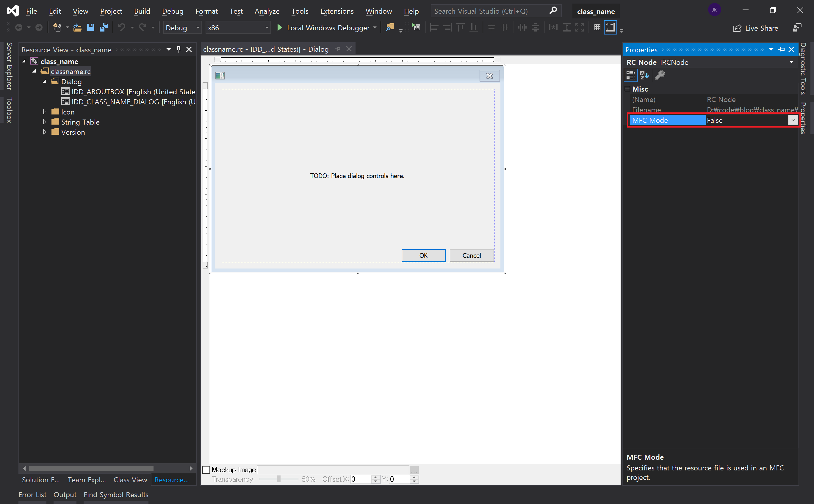Click the Save All toolbar icon
814x504 pixels.
click(x=104, y=28)
